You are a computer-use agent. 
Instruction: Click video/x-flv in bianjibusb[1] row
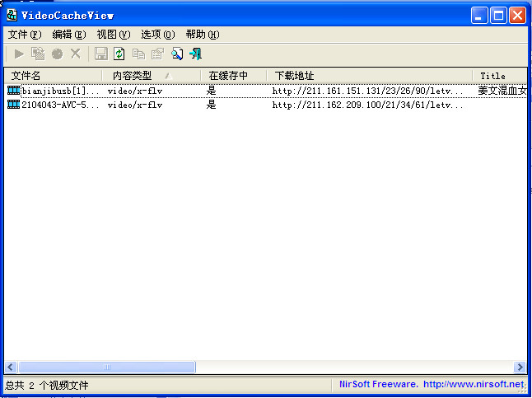point(135,91)
